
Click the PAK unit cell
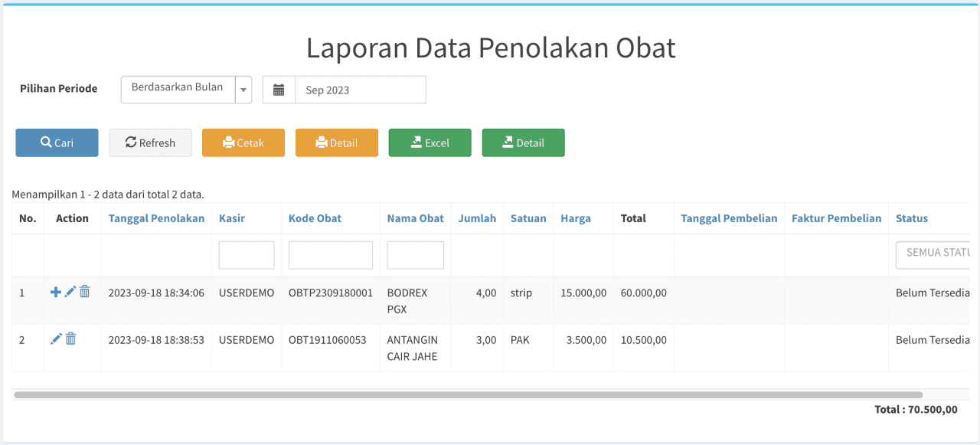[x=520, y=339]
